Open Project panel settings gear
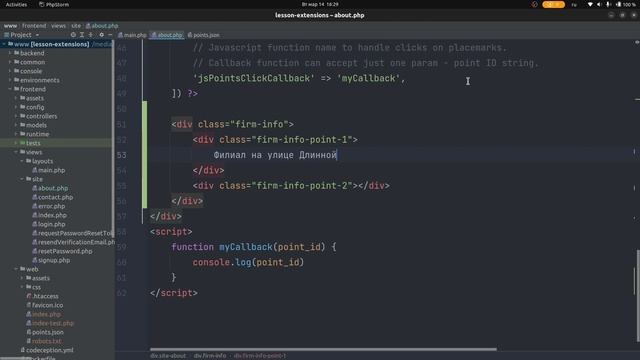The width and height of the screenshot is (640, 360). tap(102, 35)
